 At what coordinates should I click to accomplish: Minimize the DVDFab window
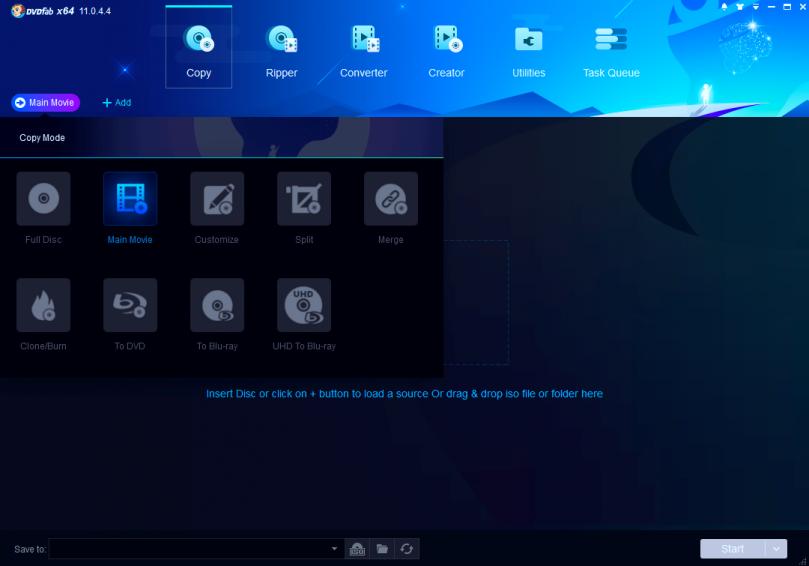click(x=771, y=7)
